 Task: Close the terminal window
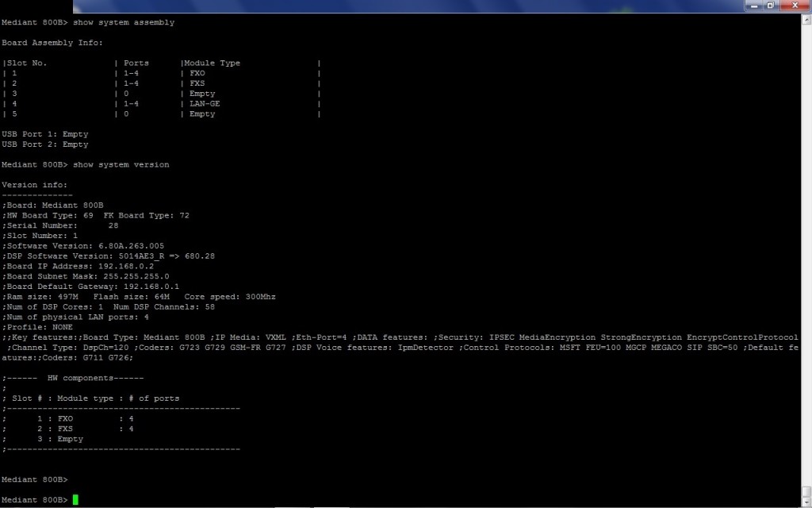[x=795, y=6]
